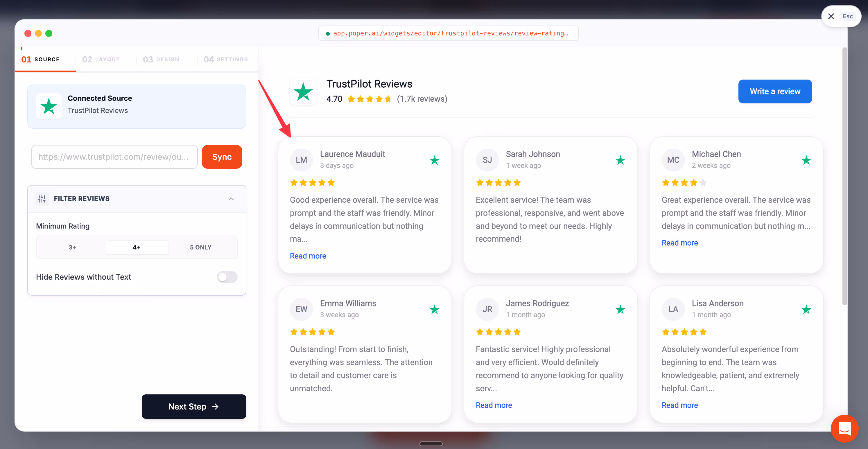
Task: Click the JR avatar of James Rodriguez
Action: tap(487, 309)
